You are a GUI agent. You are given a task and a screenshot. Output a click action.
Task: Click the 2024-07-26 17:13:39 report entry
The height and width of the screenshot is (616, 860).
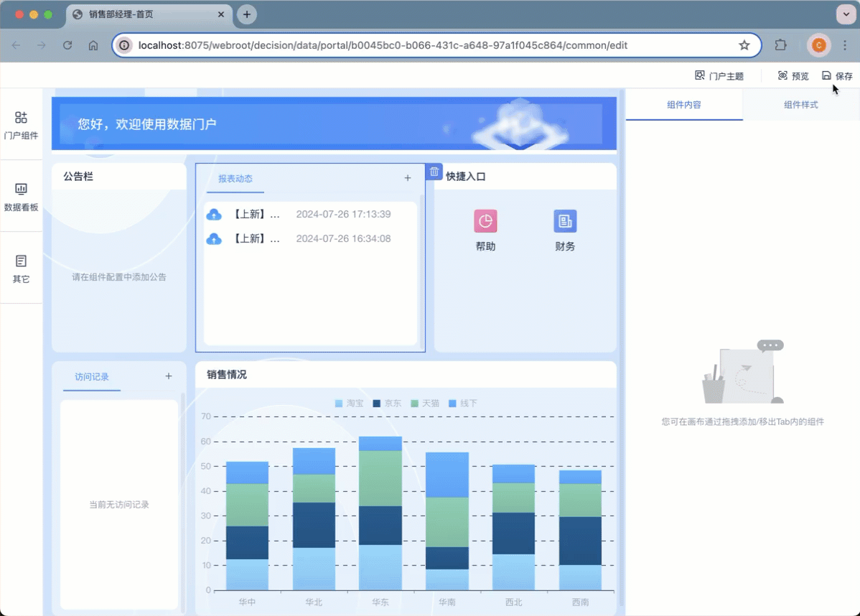(310, 215)
